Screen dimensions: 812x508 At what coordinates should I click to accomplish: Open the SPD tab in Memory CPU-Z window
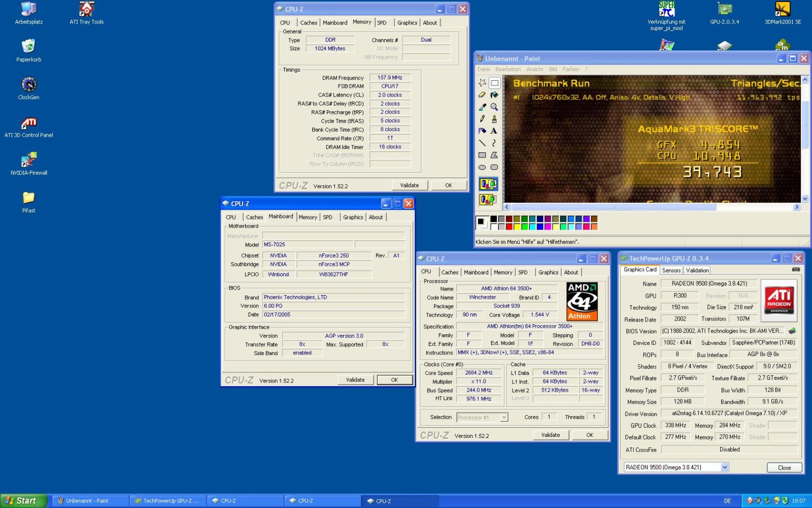tap(382, 23)
